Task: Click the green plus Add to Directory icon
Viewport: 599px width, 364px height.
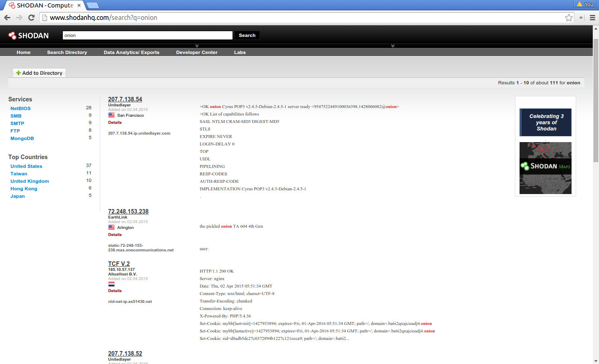Action: (x=18, y=73)
